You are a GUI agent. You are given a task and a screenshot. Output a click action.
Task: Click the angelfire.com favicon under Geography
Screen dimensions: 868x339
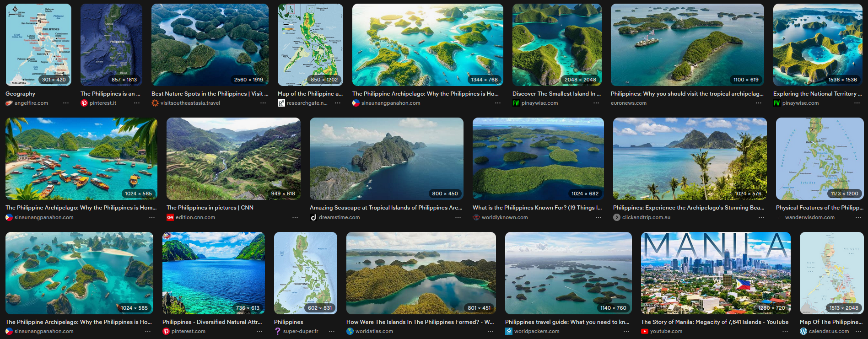click(9, 103)
